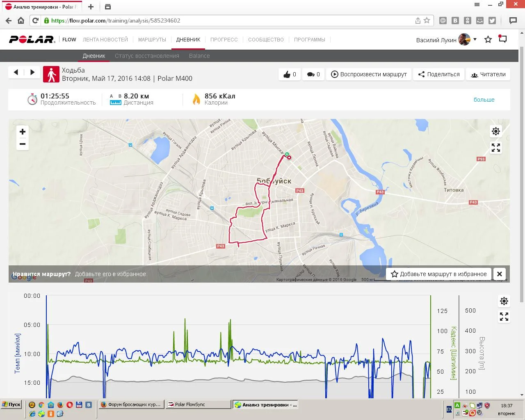This screenshot has height=420, width=525.
Task: Go to МАРШРУТЫ section
Action: pos(152,40)
